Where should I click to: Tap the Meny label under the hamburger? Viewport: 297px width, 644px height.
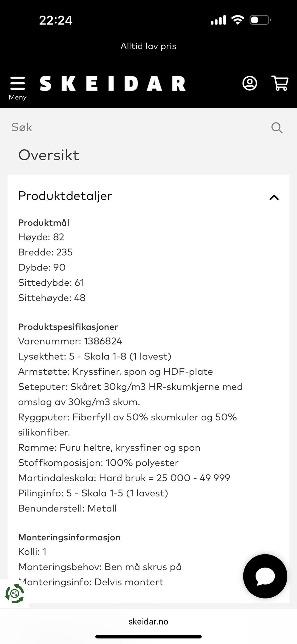[x=17, y=97]
